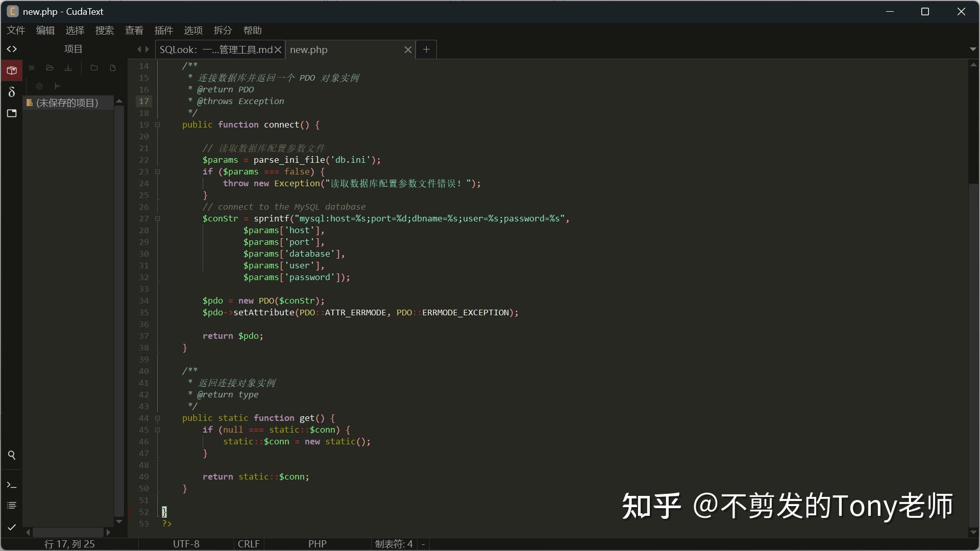Click the open-folder icon in project toolbar

[x=50, y=67]
